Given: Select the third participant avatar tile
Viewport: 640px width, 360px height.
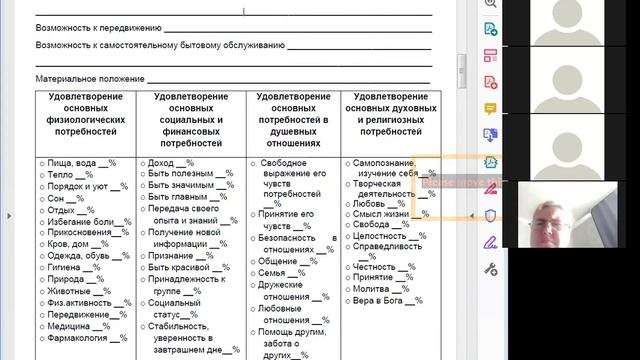Looking at the screenshot, I should [567, 147].
